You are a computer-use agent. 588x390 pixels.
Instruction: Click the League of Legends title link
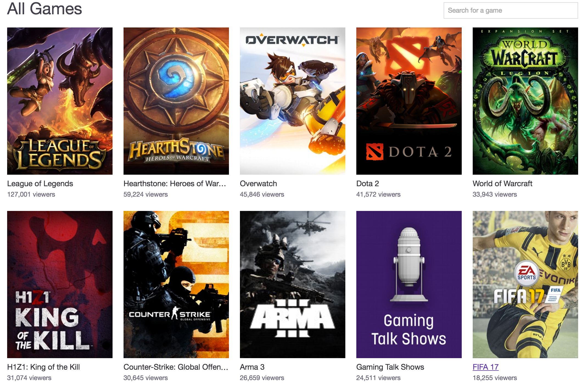(40, 183)
